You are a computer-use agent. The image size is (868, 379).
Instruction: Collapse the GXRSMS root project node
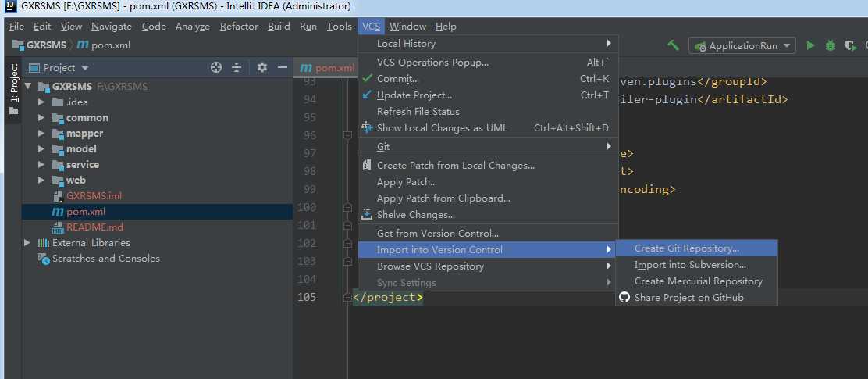(x=27, y=87)
